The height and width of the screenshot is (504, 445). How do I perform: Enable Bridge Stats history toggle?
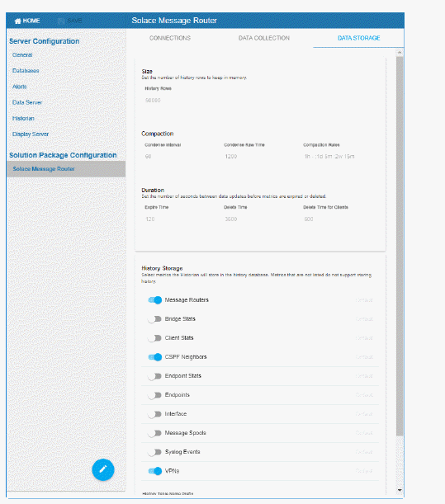coord(154,319)
